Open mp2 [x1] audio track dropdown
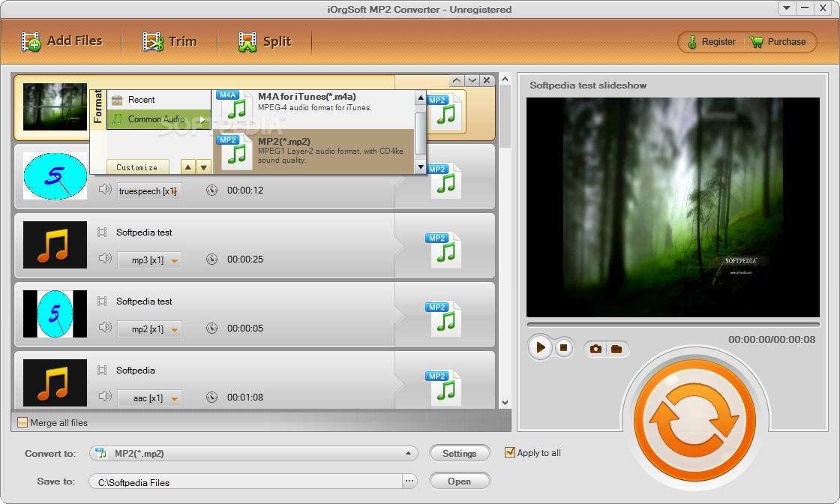840x504 pixels. click(x=149, y=329)
